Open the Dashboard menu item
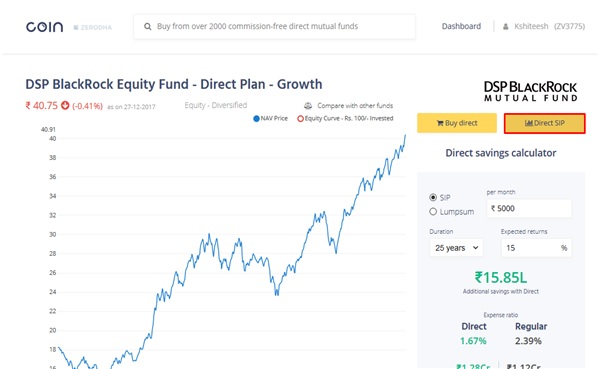The image size is (600, 369). 461,26
